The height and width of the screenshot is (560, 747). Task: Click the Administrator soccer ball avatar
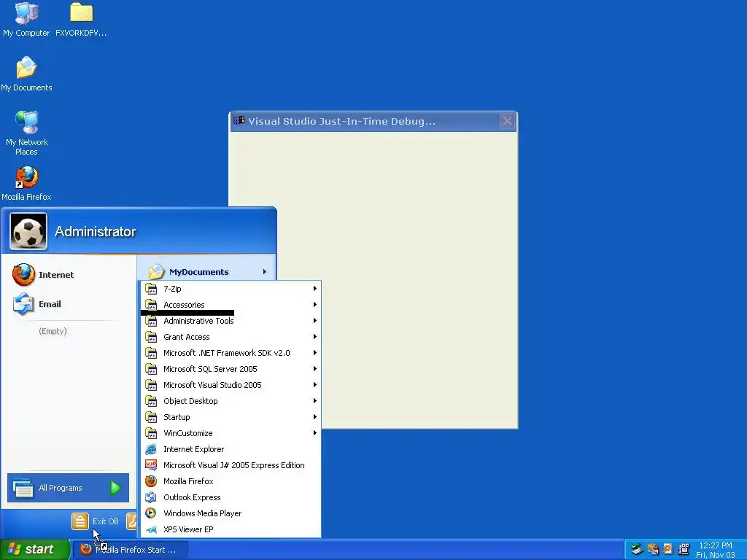point(28,231)
